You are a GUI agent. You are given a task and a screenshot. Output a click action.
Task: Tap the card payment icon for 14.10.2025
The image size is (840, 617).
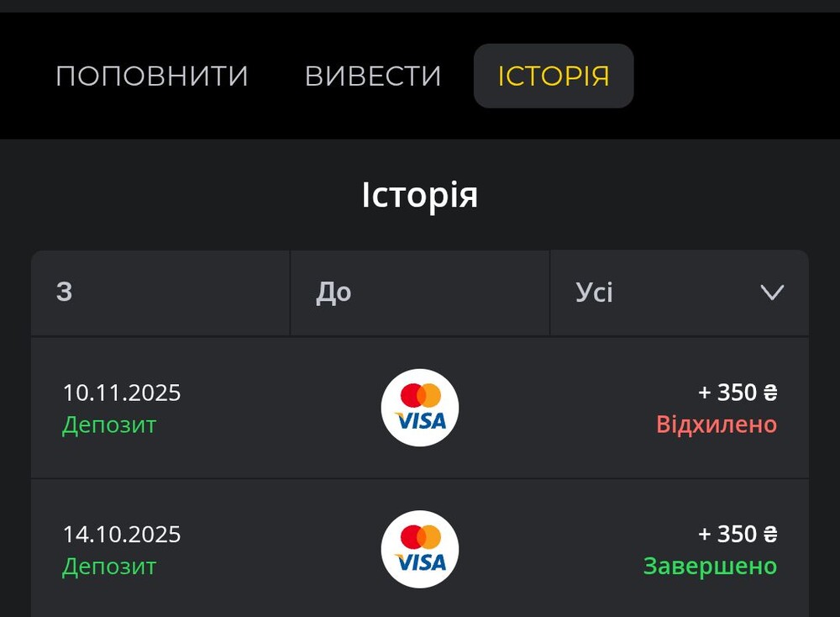(x=420, y=549)
